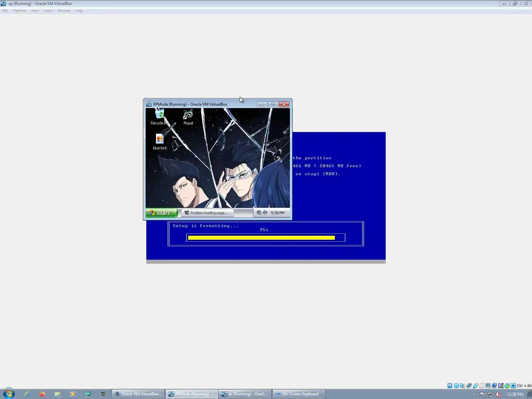Click the shared folders status icon
This screenshot has width=532, height=399.
(x=481, y=386)
